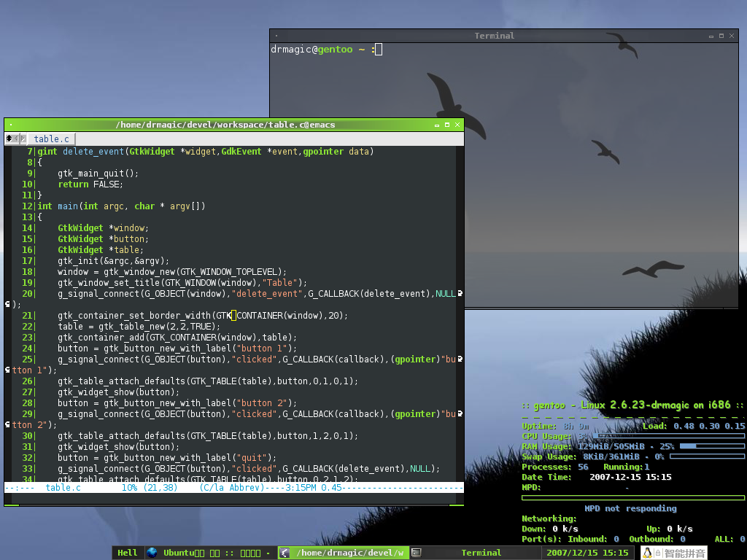This screenshot has width=747, height=560.
Task: Minimize the Emacs window
Action: tap(437, 125)
